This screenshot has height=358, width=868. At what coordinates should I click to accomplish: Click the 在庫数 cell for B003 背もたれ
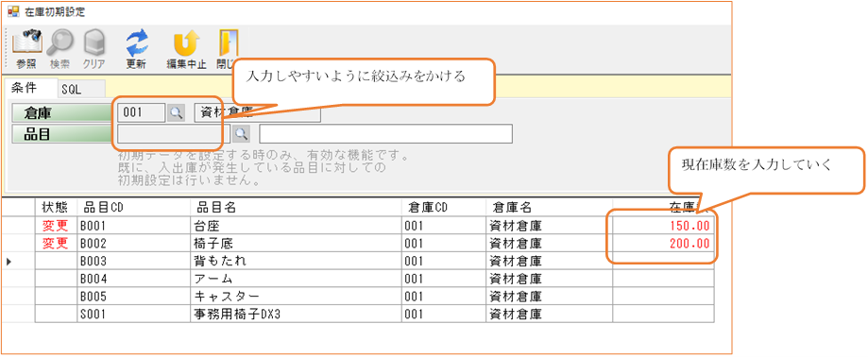(x=663, y=260)
